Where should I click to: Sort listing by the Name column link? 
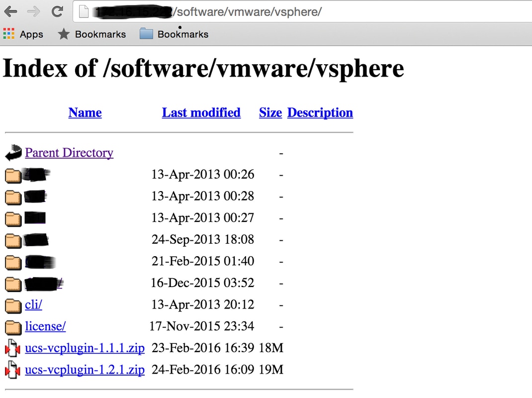click(x=85, y=112)
